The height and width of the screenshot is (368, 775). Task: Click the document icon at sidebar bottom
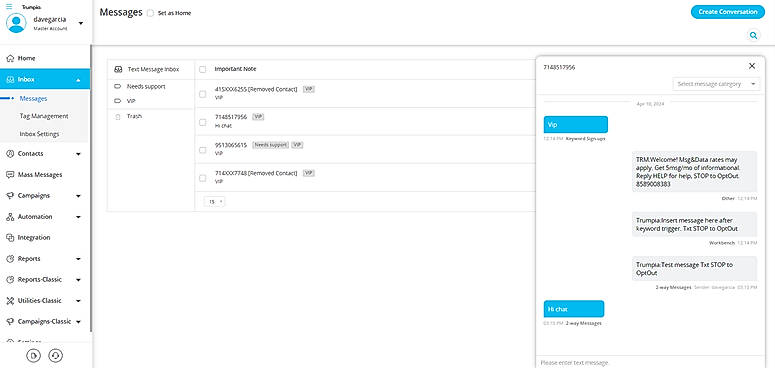pyautogui.click(x=33, y=356)
